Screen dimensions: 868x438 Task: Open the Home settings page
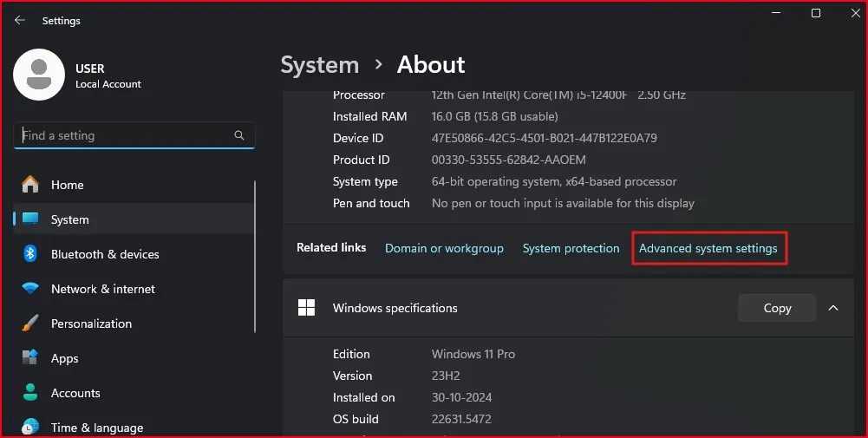(x=133, y=185)
